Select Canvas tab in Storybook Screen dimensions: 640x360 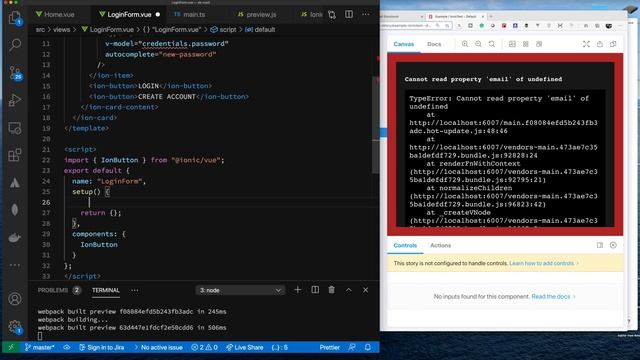click(404, 44)
